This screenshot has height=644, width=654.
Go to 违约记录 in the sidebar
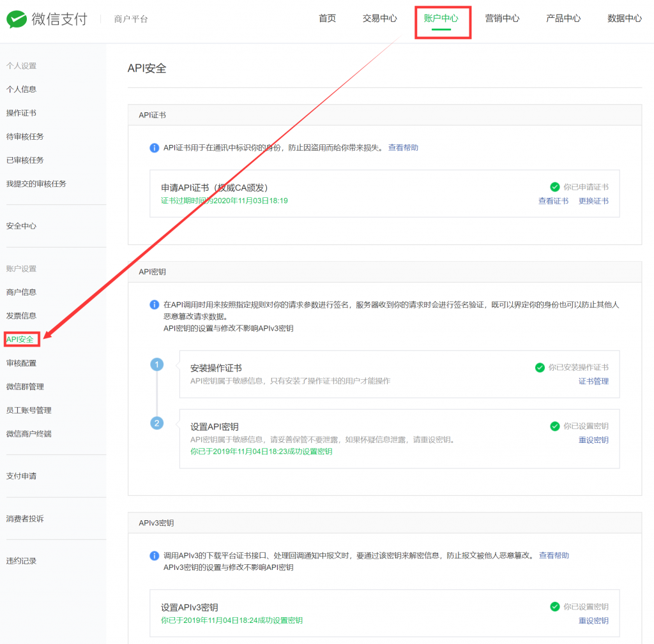tap(21, 561)
